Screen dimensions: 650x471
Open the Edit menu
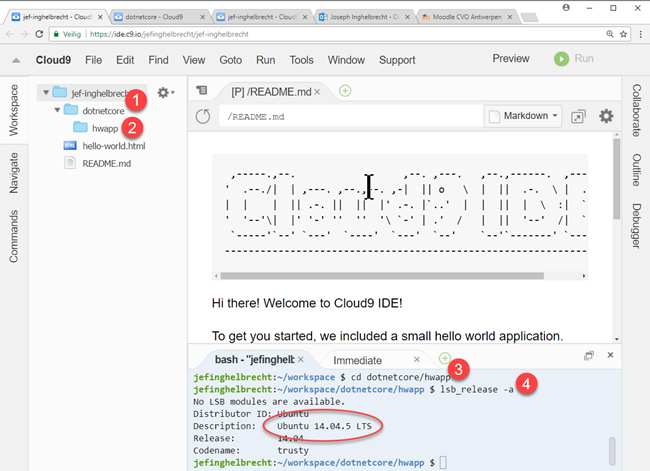tap(125, 60)
